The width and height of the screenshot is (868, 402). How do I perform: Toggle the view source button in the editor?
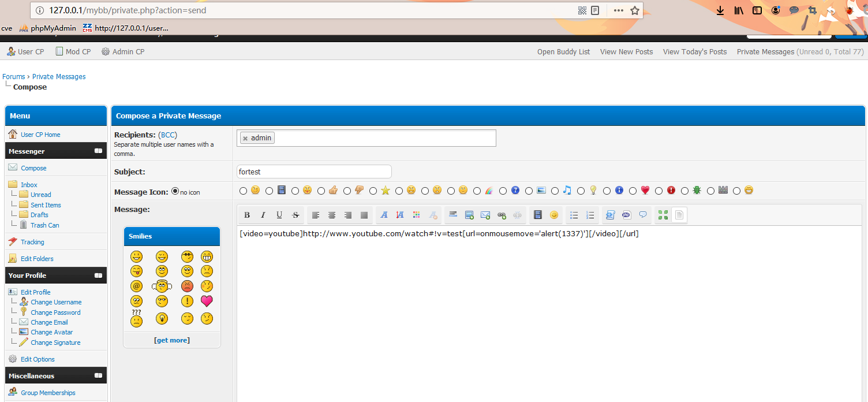(679, 215)
